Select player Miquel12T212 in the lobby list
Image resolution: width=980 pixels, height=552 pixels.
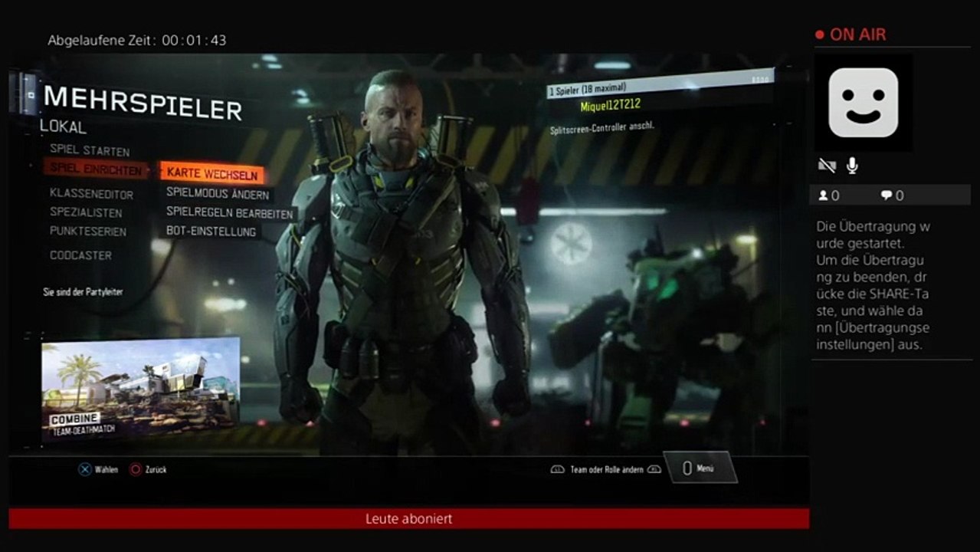pos(610,105)
